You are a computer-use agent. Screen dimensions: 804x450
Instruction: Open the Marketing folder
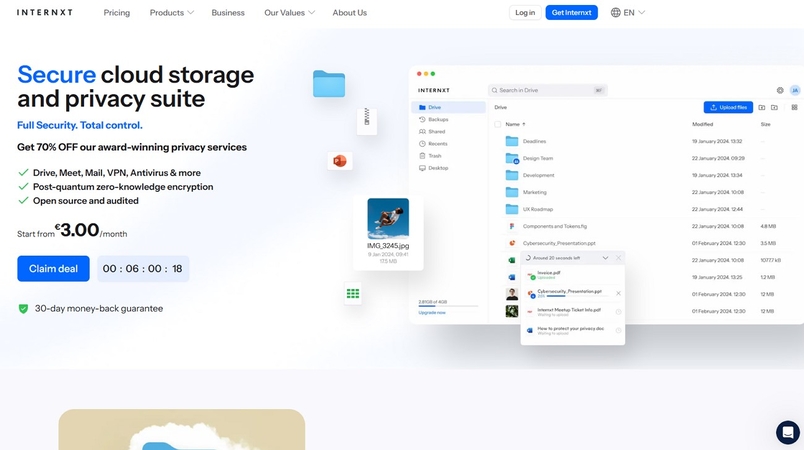tap(534, 192)
